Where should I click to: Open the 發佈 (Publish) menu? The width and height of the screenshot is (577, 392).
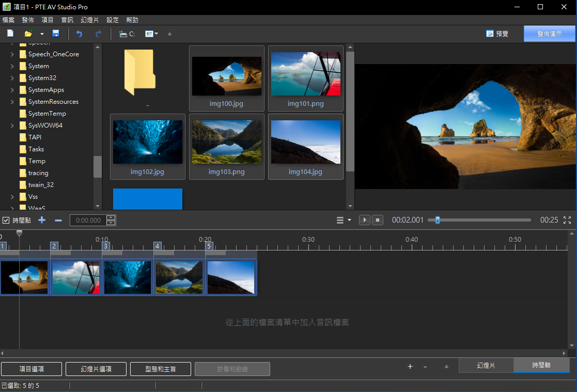(28, 20)
